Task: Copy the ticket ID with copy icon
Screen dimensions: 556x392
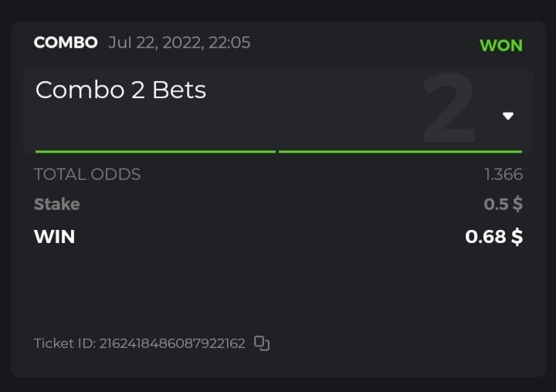Action: [x=262, y=343]
